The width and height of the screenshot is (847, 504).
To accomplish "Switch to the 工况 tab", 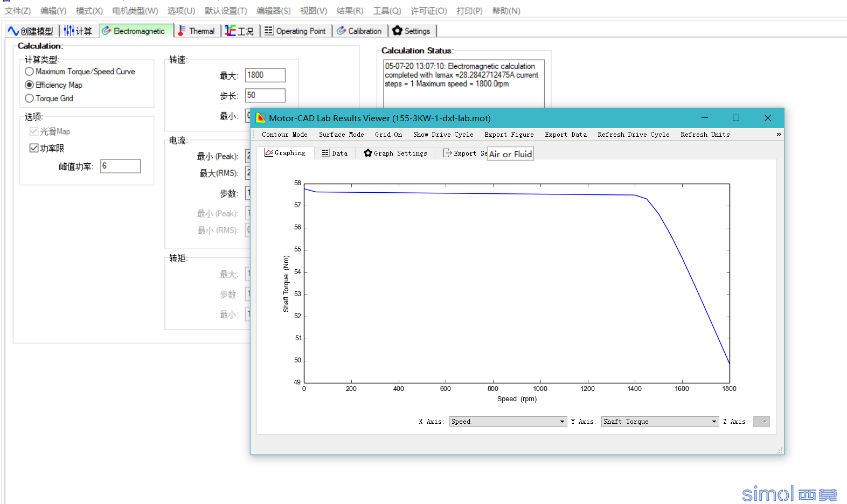I will pos(240,31).
